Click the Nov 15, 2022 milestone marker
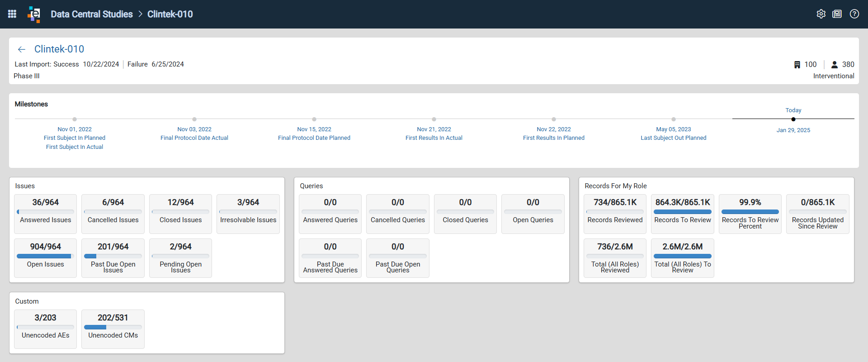 (314, 119)
